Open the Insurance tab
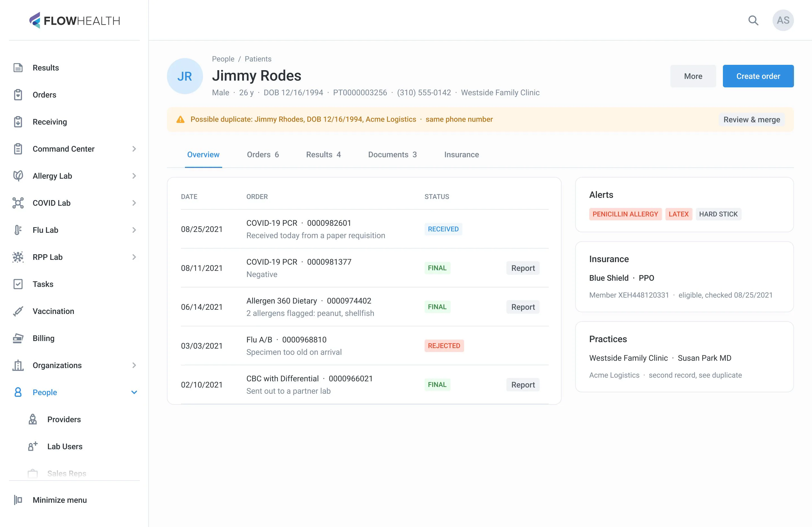 pyautogui.click(x=461, y=154)
